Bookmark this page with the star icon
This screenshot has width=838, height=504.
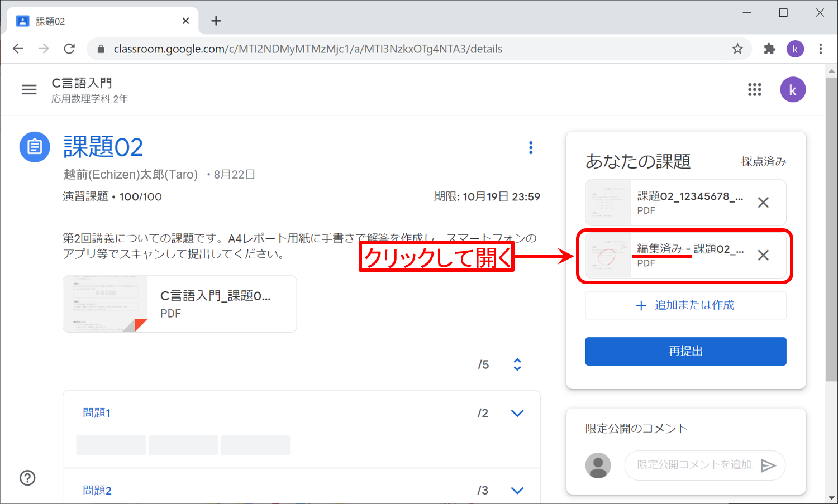[x=737, y=49]
